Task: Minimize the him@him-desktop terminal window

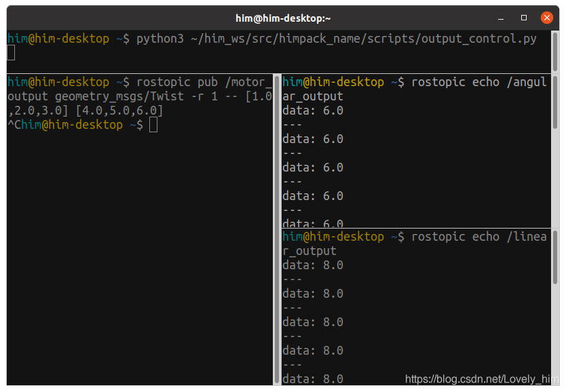Action: pyautogui.click(x=501, y=18)
